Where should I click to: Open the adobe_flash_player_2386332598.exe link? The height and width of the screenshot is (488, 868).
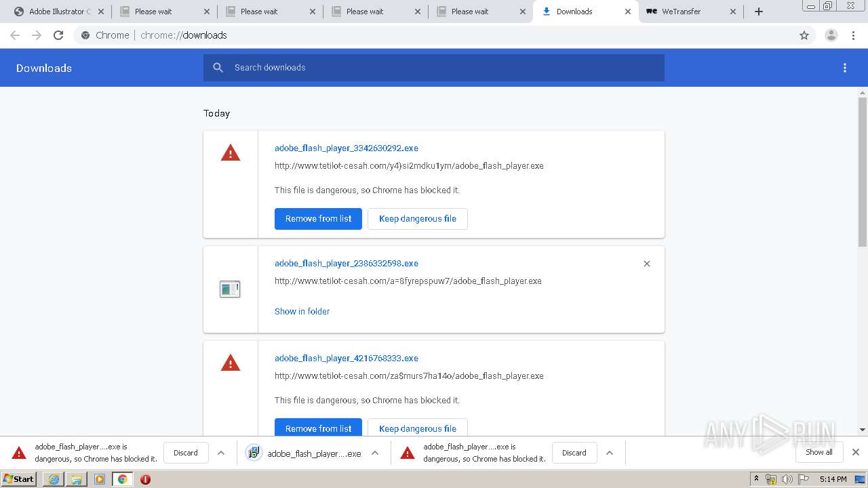click(347, 263)
